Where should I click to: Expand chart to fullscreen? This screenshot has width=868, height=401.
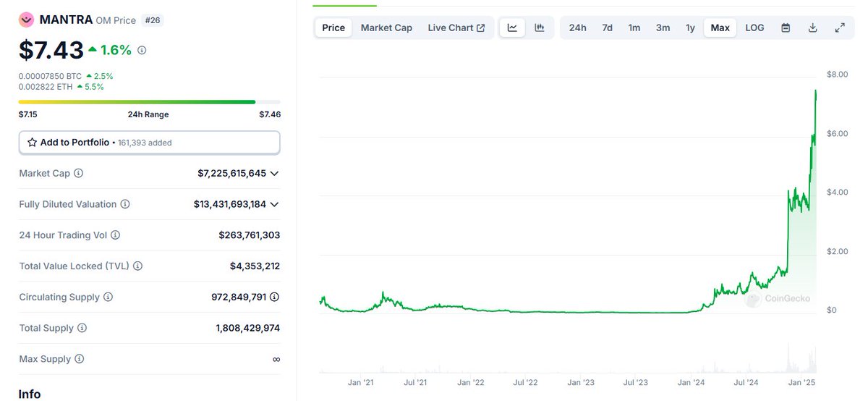tap(840, 28)
